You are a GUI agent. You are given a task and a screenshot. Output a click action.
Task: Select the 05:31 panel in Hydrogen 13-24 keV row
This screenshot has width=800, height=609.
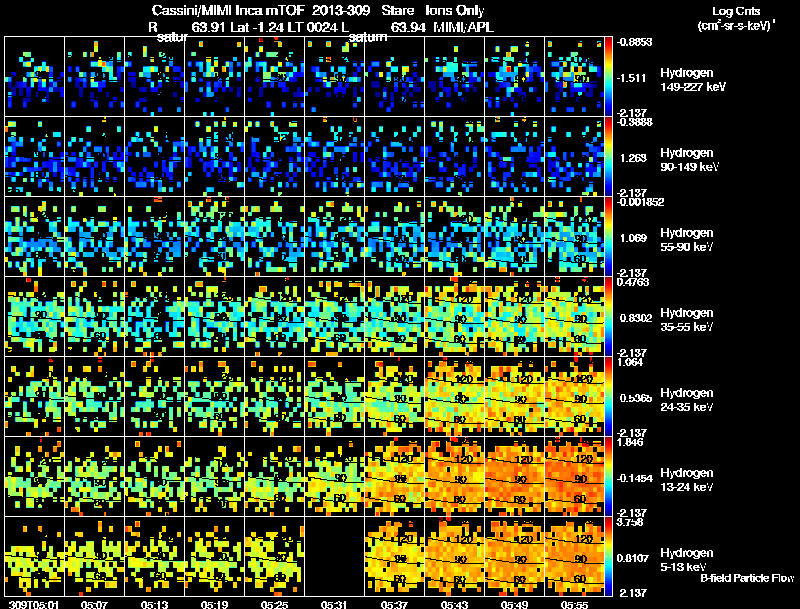coord(334,476)
